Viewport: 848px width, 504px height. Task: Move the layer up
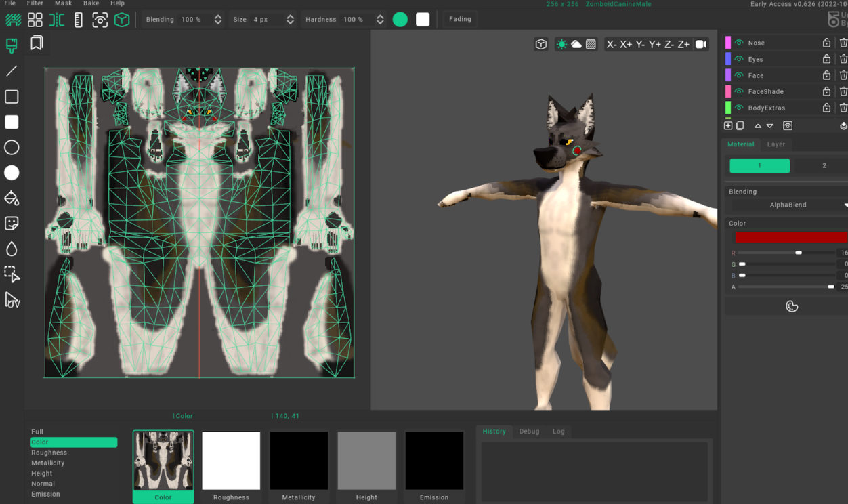click(x=758, y=126)
